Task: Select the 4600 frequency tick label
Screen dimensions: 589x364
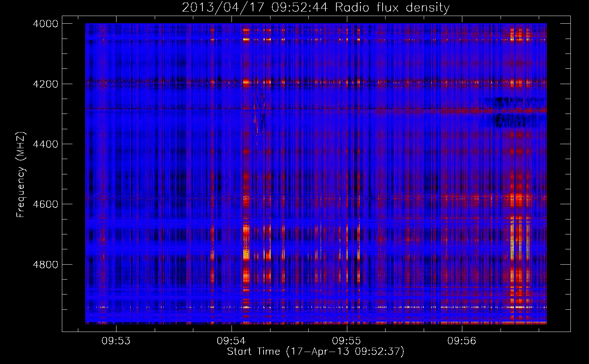Action: tap(46, 204)
